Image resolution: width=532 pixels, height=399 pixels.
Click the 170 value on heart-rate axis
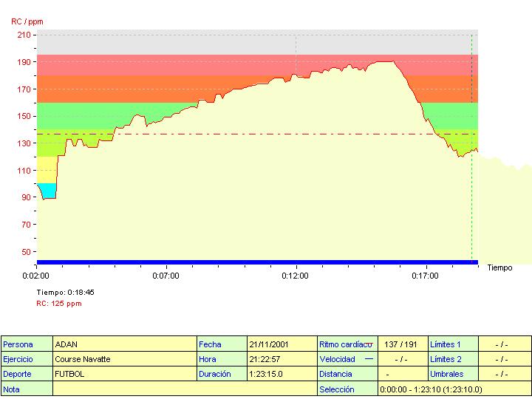coord(24,89)
